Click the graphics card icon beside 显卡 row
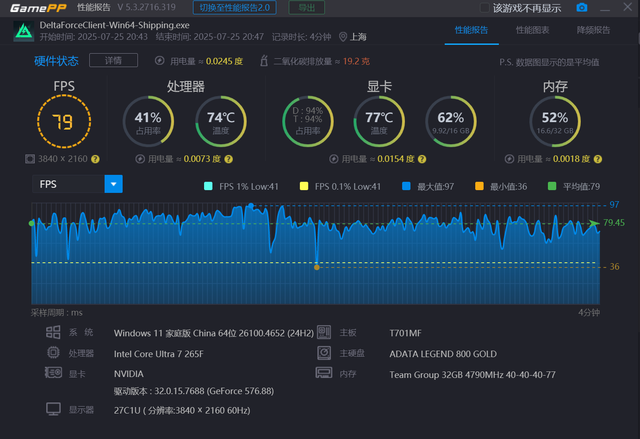Viewport: 640px width, 439px height. pyautogui.click(x=53, y=372)
